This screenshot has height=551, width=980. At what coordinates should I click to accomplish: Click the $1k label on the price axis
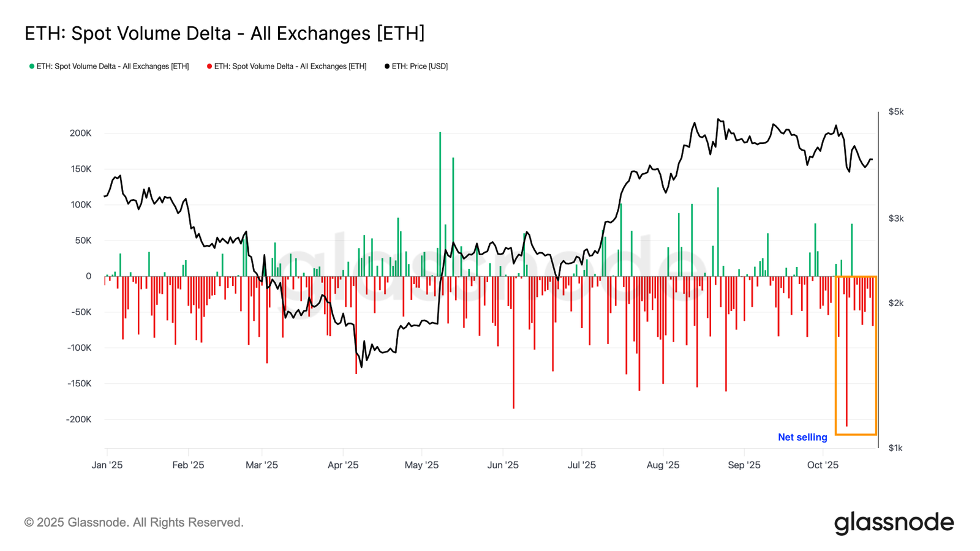pyautogui.click(x=895, y=448)
